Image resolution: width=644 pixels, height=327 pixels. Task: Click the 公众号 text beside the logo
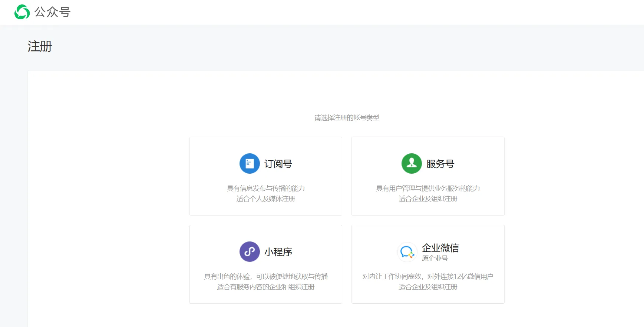52,12
